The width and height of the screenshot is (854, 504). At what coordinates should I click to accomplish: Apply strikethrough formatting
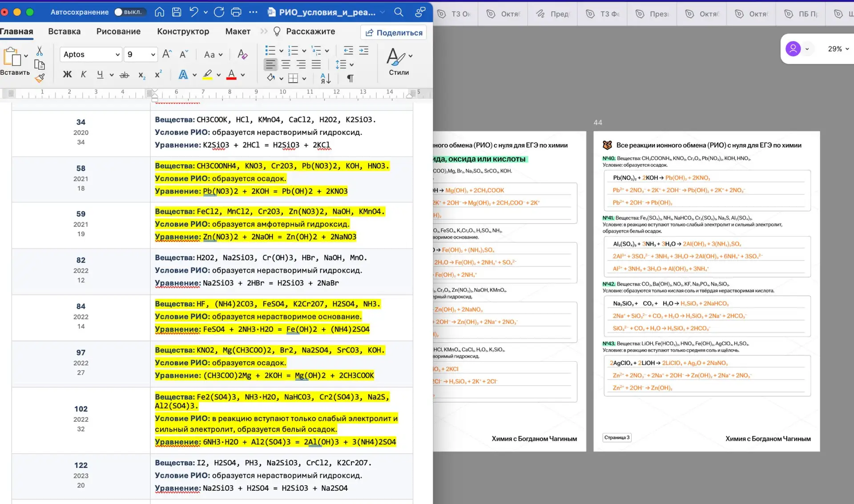(x=125, y=75)
